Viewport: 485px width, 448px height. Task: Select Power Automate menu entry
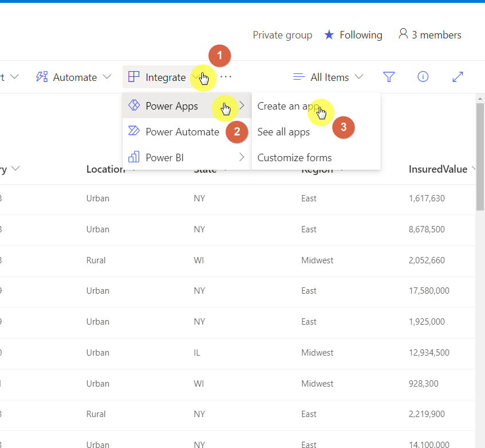click(x=187, y=131)
